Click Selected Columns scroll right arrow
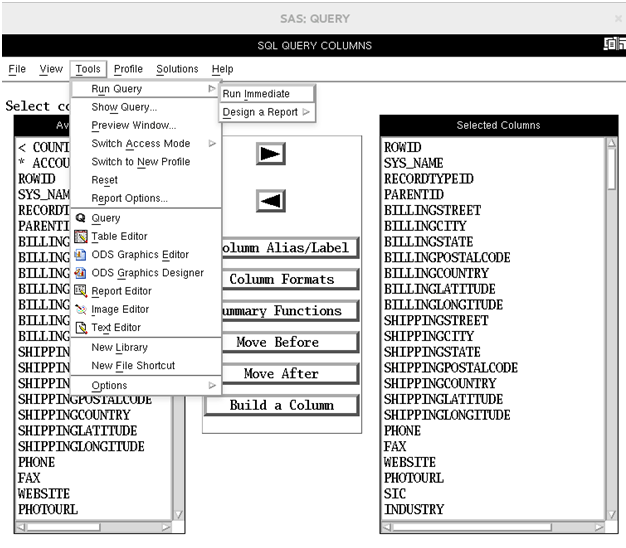Viewport: 626px width, 548px height. (599, 527)
